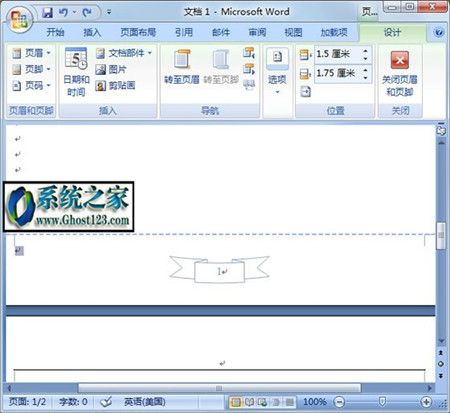Click the Office button logo
This screenshot has width=450, height=413.
19,19
